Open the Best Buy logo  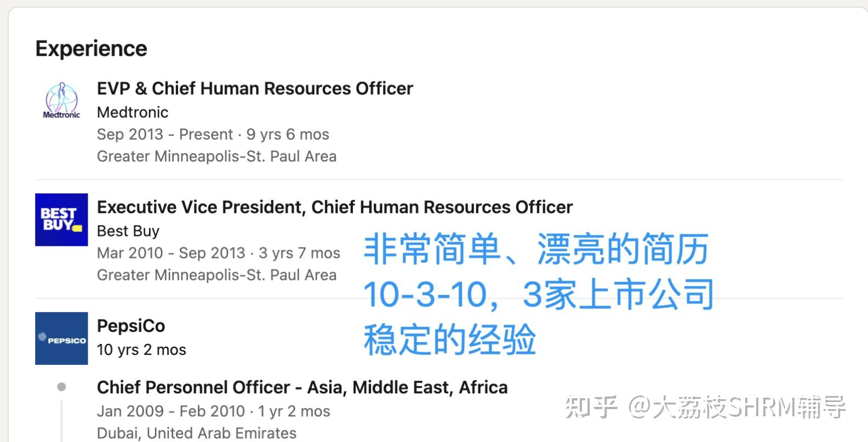61,220
